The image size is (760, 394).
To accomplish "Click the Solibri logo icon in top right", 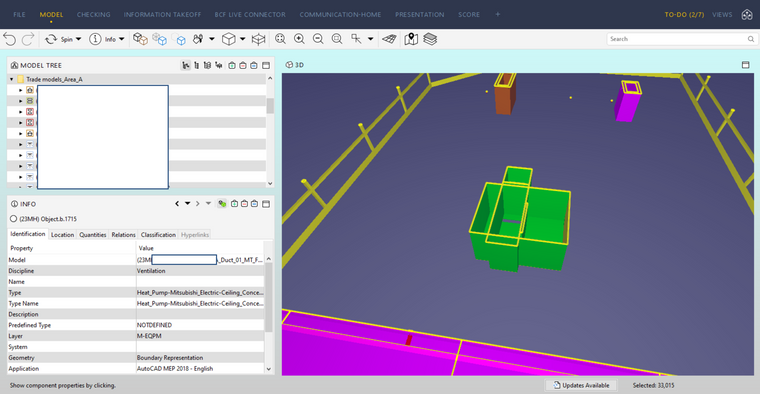I will (x=747, y=15).
